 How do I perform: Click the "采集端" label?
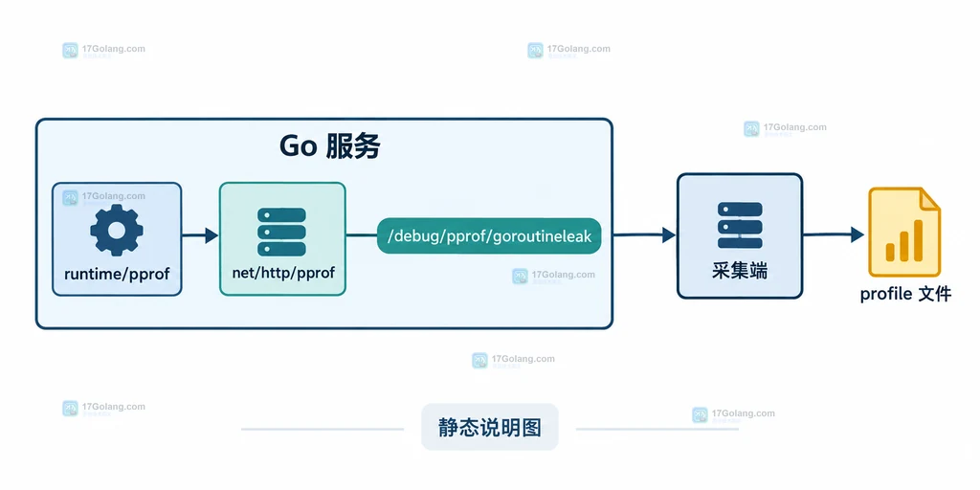coord(740,271)
